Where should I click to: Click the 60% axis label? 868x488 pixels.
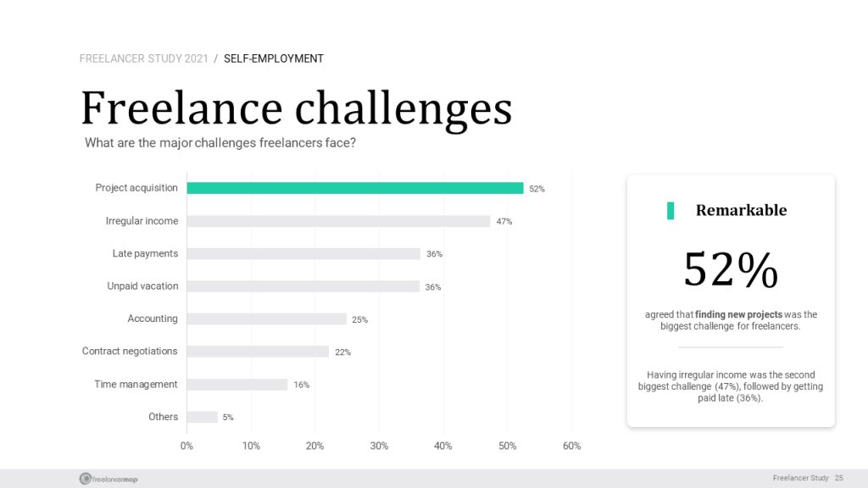click(572, 446)
